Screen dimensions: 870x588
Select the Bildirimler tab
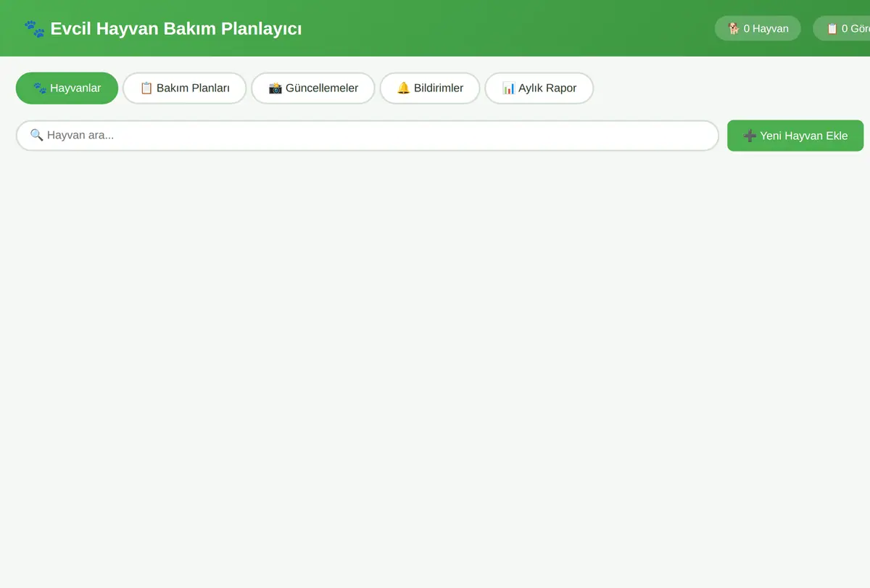click(x=430, y=88)
